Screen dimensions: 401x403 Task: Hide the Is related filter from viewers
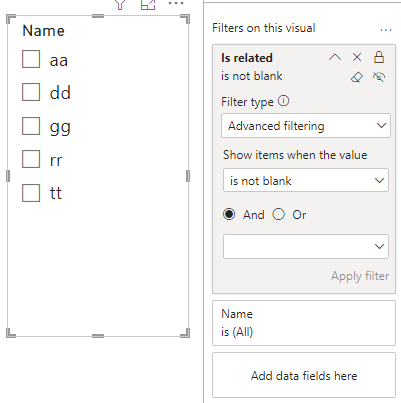coord(379,77)
